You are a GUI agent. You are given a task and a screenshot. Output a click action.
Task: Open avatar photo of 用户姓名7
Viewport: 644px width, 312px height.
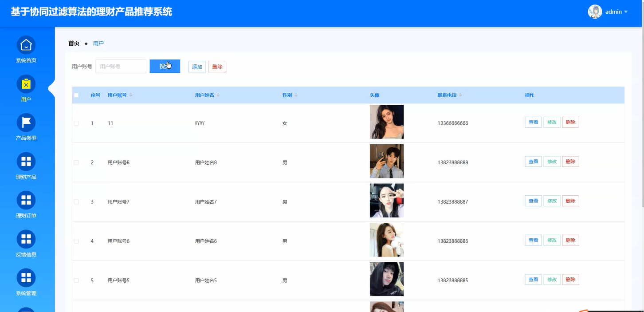coord(387,201)
